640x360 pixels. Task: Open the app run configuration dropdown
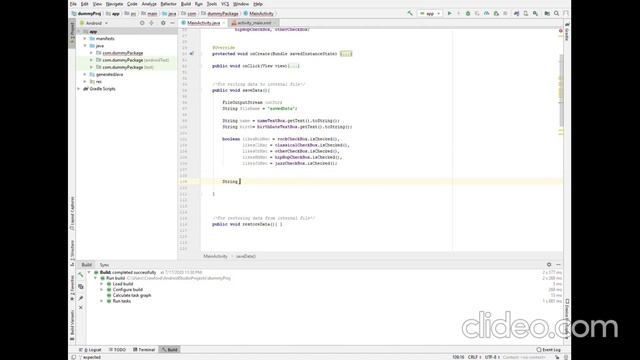click(430, 13)
